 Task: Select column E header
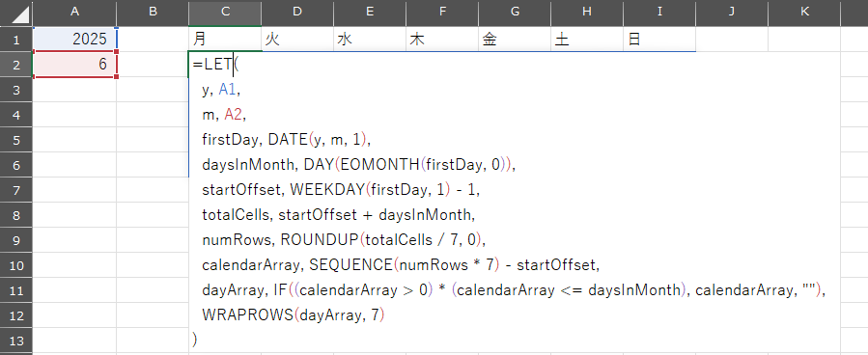pyautogui.click(x=370, y=14)
